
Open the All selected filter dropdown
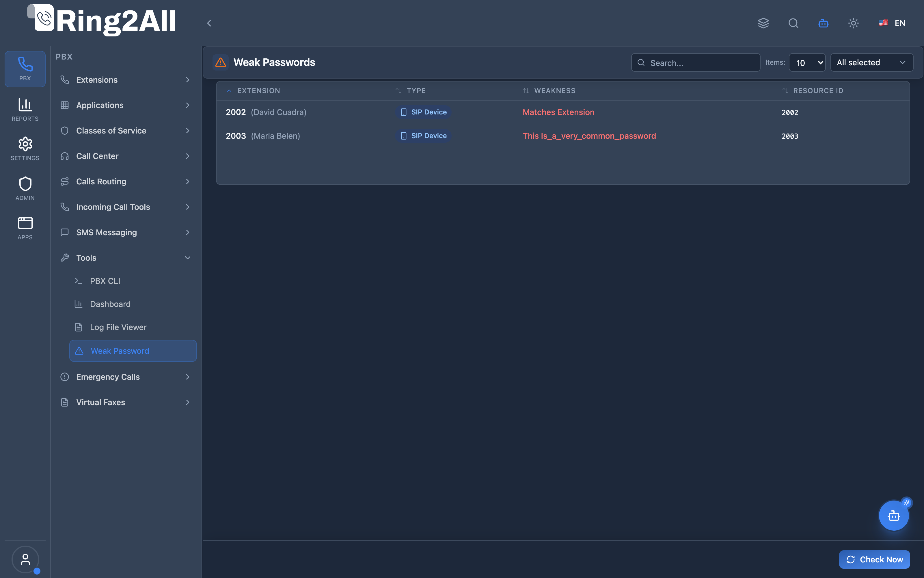point(872,62)
